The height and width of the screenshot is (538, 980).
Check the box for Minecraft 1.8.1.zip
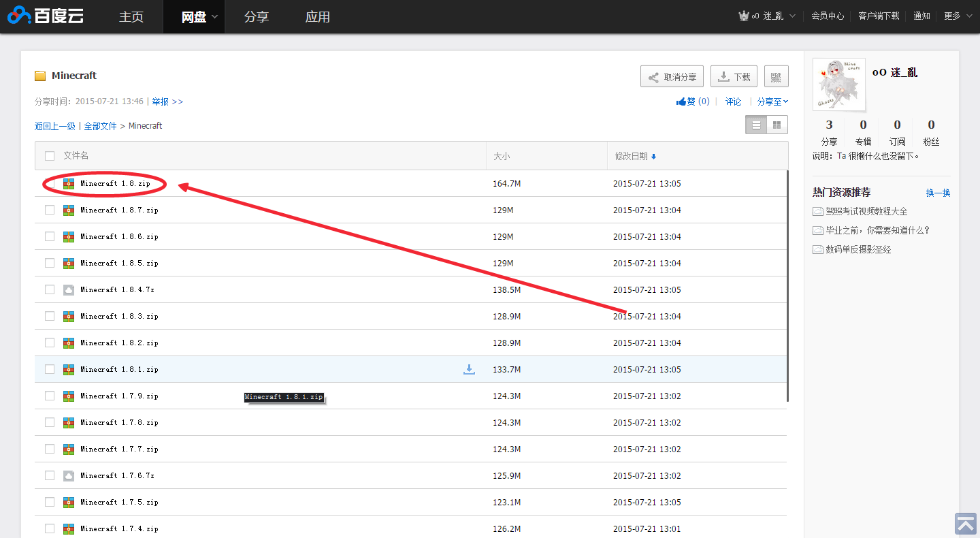50,369
